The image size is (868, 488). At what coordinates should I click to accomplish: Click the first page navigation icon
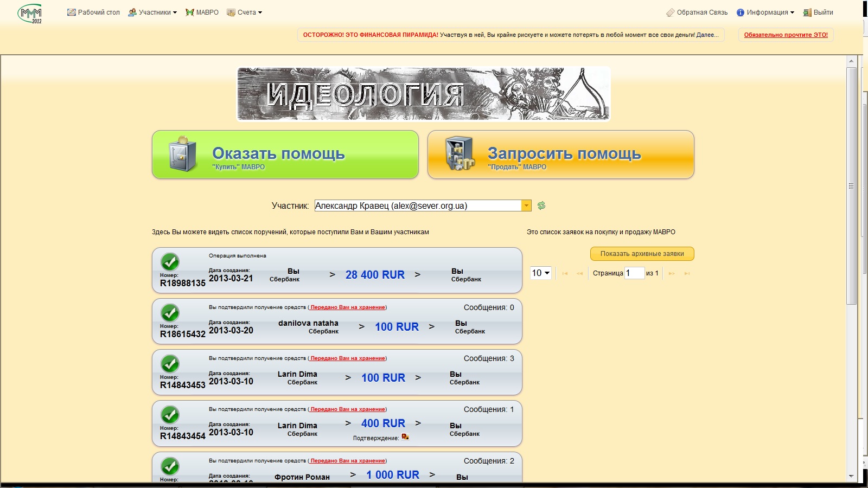coord(565,273)
